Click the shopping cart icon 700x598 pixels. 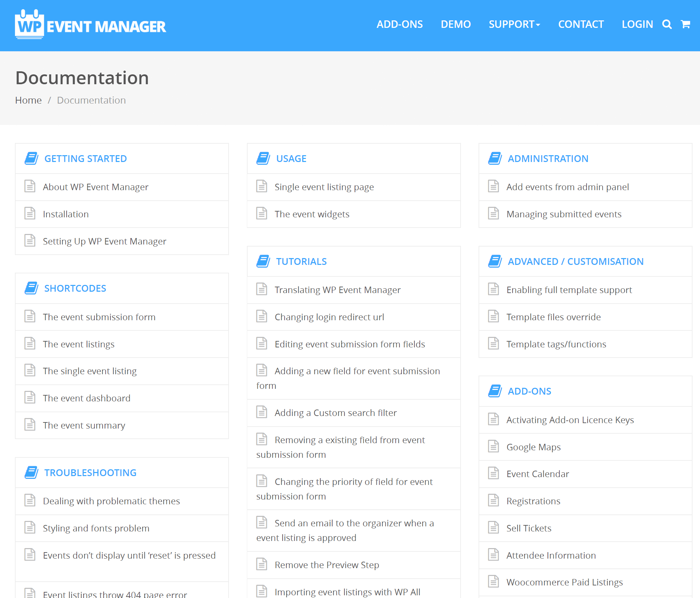click(686, 24)
